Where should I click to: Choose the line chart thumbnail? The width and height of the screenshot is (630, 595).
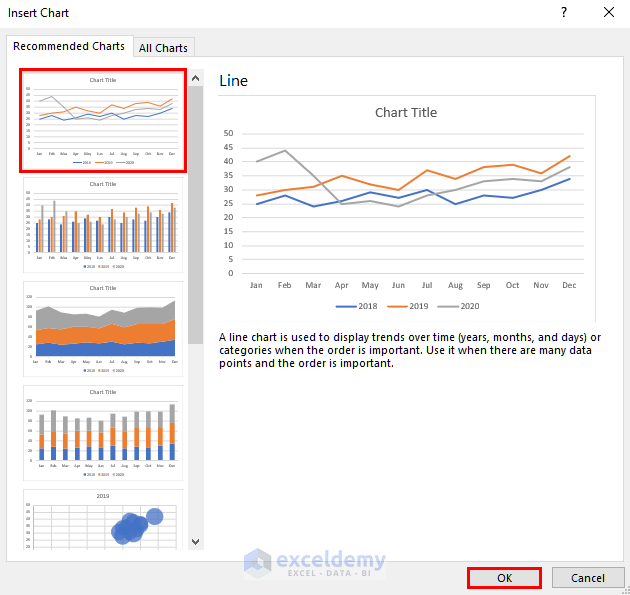click(103, 121)
